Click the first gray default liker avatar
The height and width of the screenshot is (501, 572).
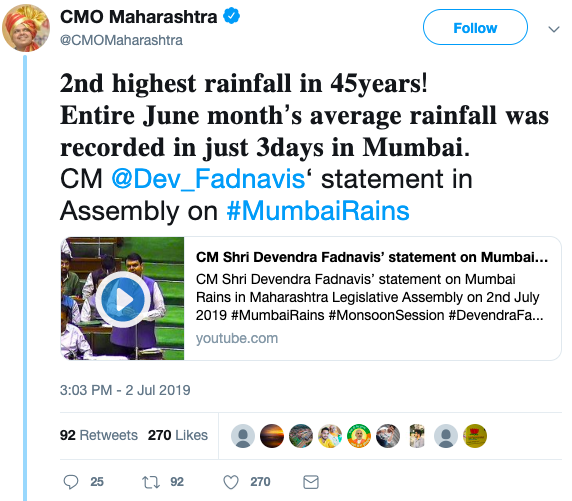(243, 436)
